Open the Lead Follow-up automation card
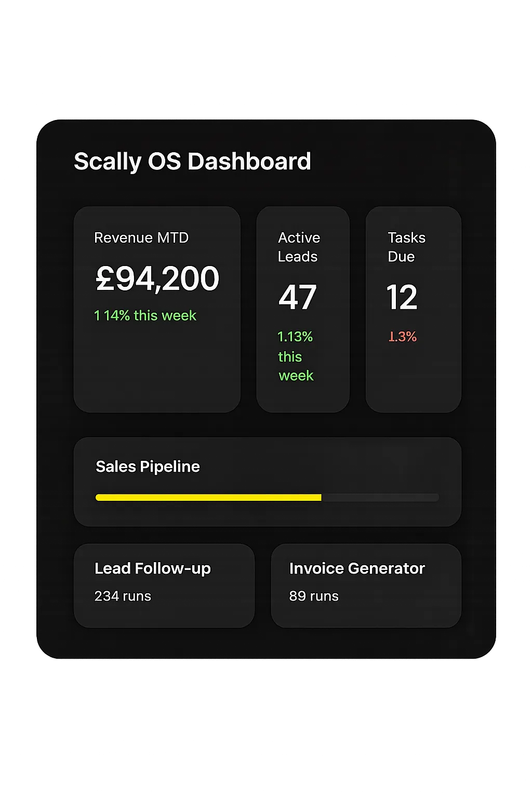 (164, 586)
